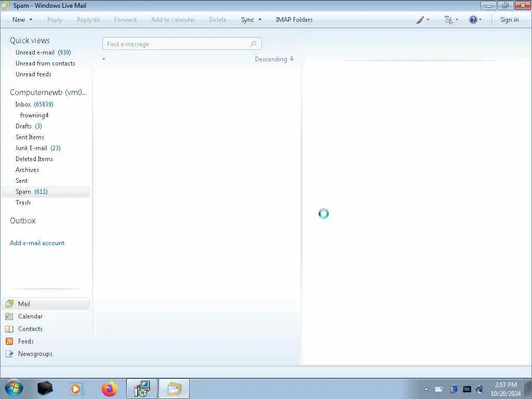Click the Forward toolbar button
The height and width of the screenshot is (399, 532).
[x=125, y=20]
